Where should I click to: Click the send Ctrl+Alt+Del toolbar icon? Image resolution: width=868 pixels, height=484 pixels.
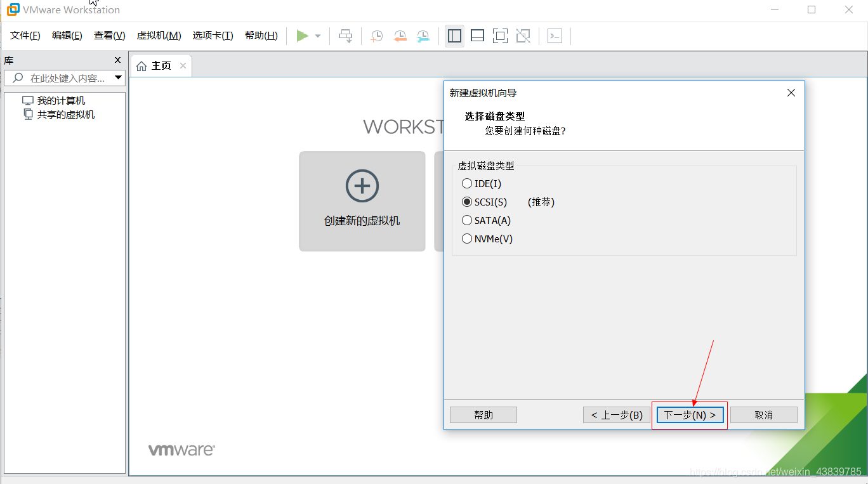346,36
